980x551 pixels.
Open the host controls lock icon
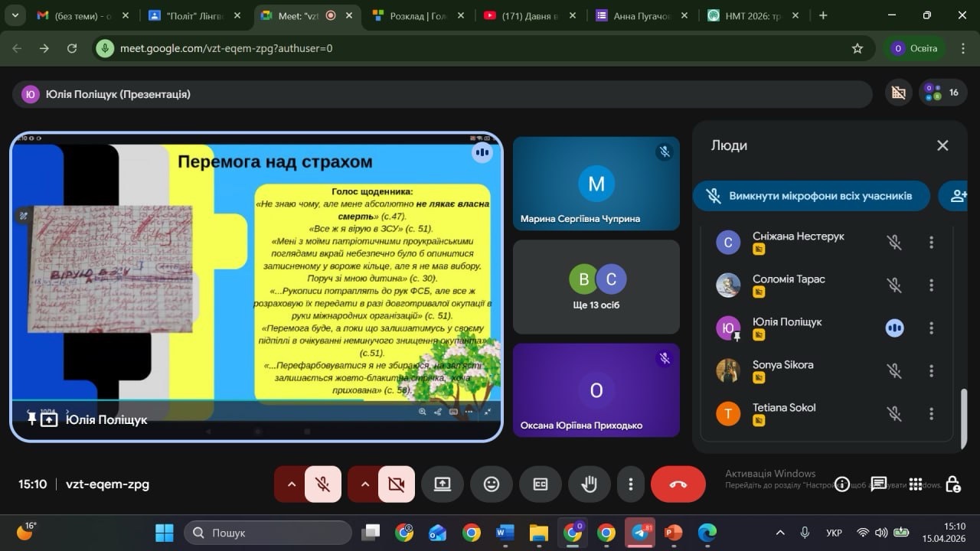[x=952, y=484]
